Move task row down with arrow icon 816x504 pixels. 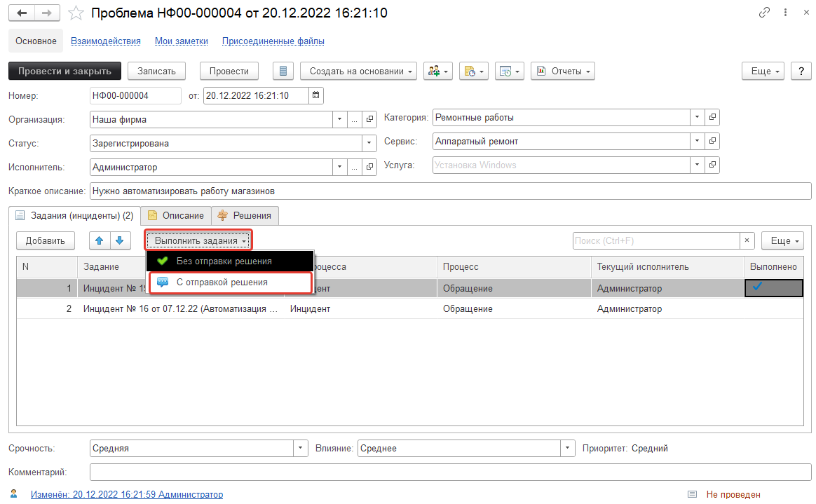pos(121,240)
